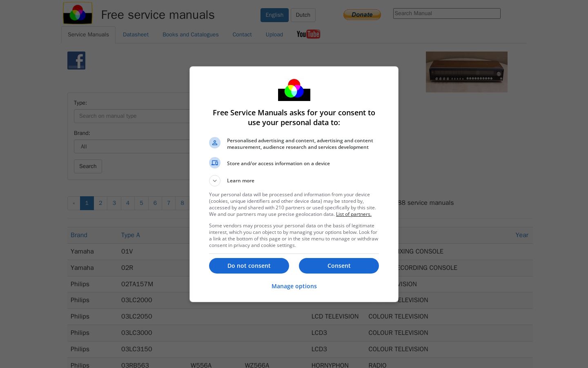Screen dimensions: 588x368
Task: Click the WZ566A cell
Action: (257, 365)
